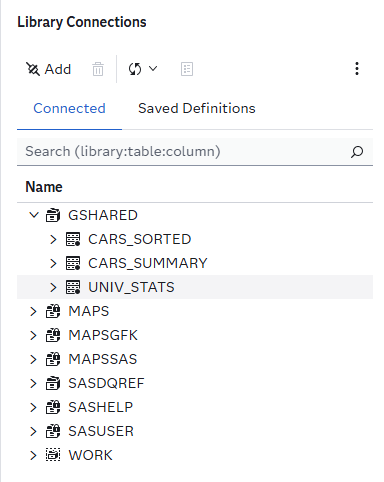Switch to the Connected tab

pos(69,109)
